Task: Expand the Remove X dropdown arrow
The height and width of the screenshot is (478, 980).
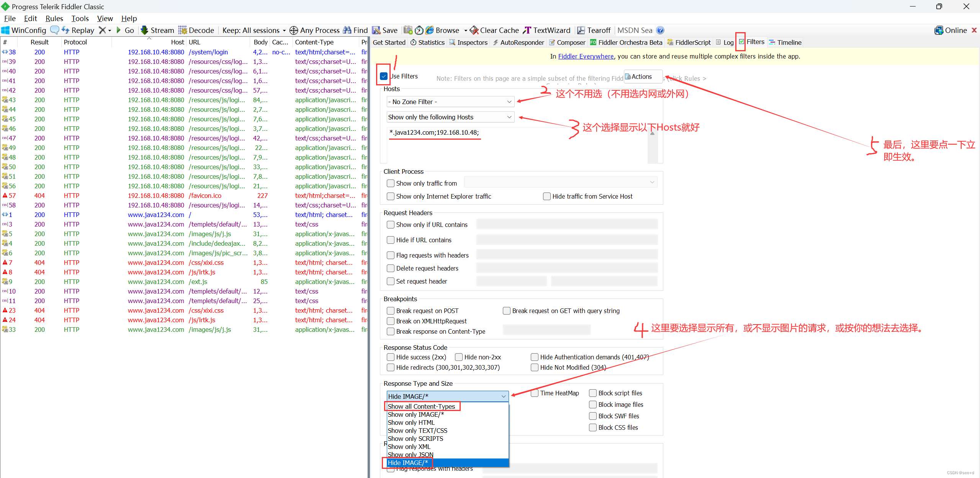Action: (110, 31)
